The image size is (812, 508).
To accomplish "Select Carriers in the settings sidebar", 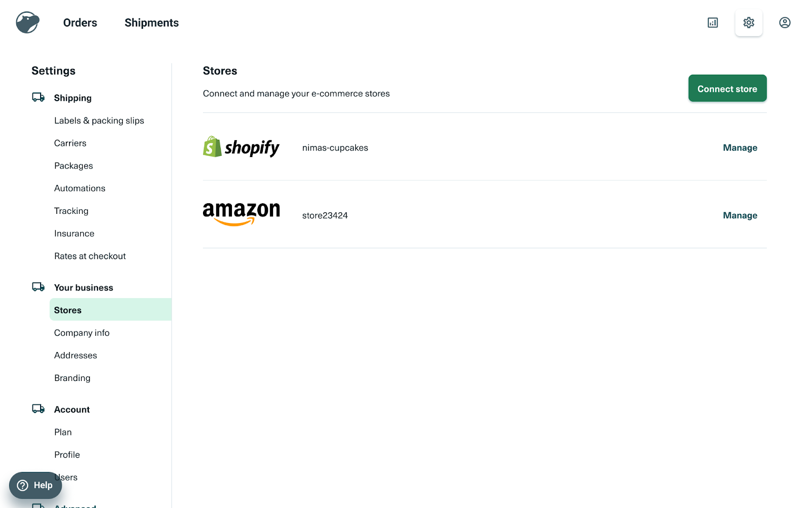I will point(70,143).
